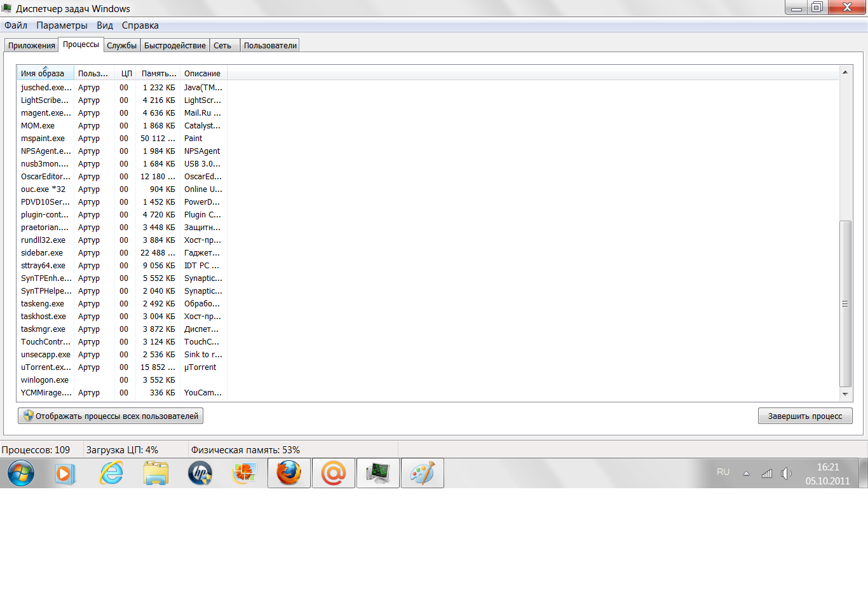Select the nusb3mon process row
The height and width of the screenshot is (609, 868).
click(x=122, y=164)
